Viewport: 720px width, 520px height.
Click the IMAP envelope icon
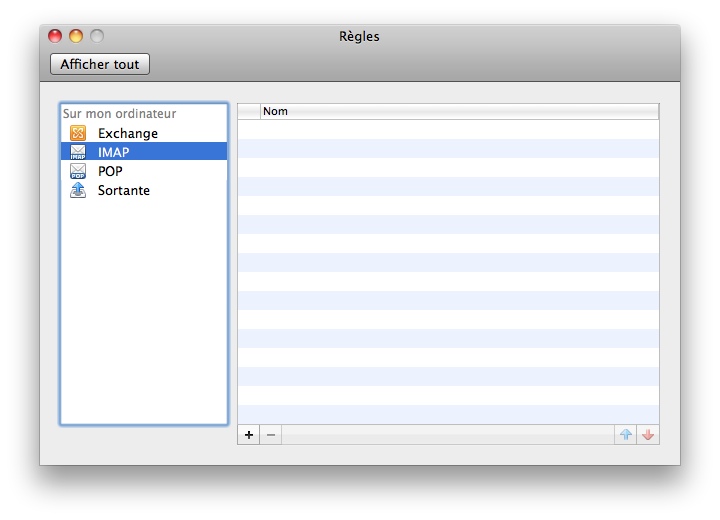click(78, 152)
